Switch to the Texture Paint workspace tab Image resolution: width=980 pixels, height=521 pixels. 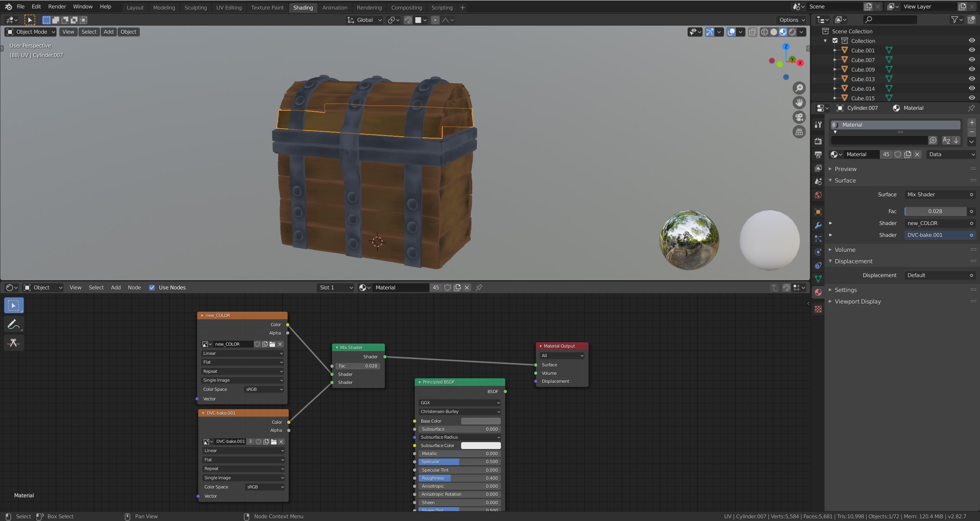pyautogui.click(x=267, y=7)
